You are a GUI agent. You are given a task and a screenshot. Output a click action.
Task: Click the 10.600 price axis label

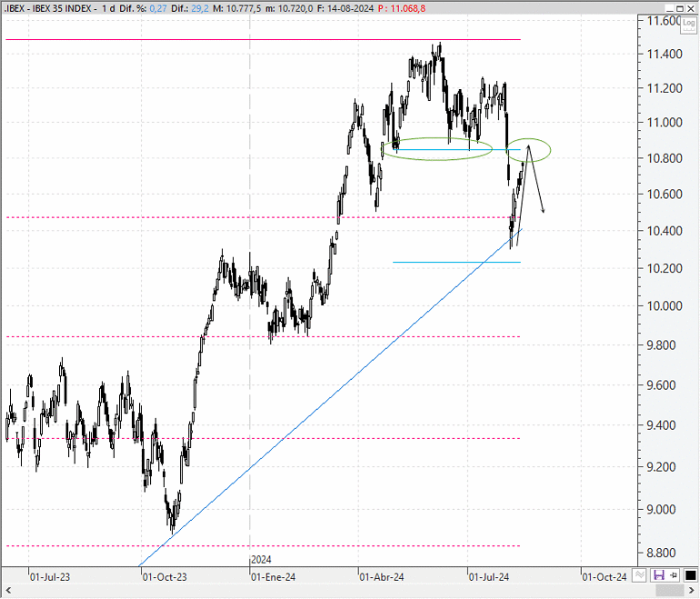coord(665,195)
